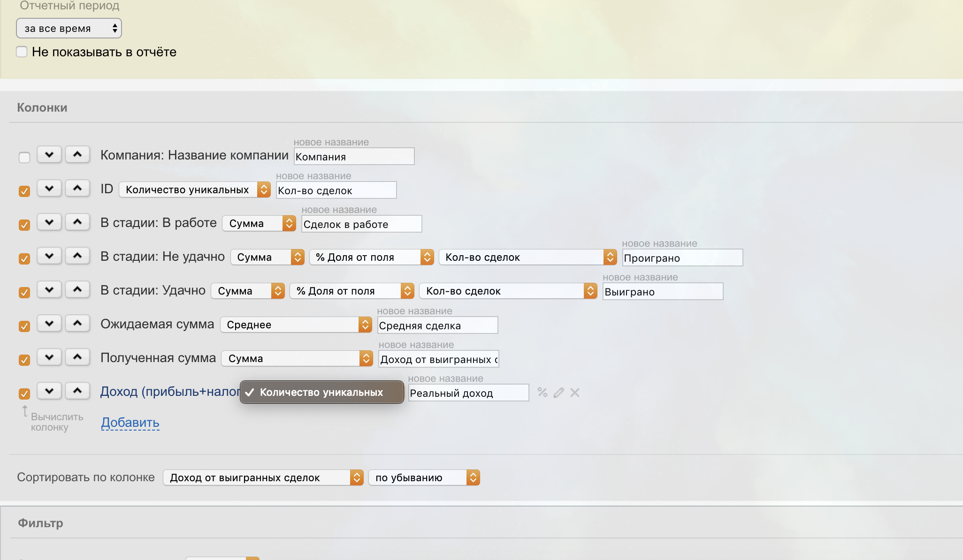Open sort column dropdown 'Доход от выигранных сделок'
Screen dimensions: 963x560
[263, 477]
